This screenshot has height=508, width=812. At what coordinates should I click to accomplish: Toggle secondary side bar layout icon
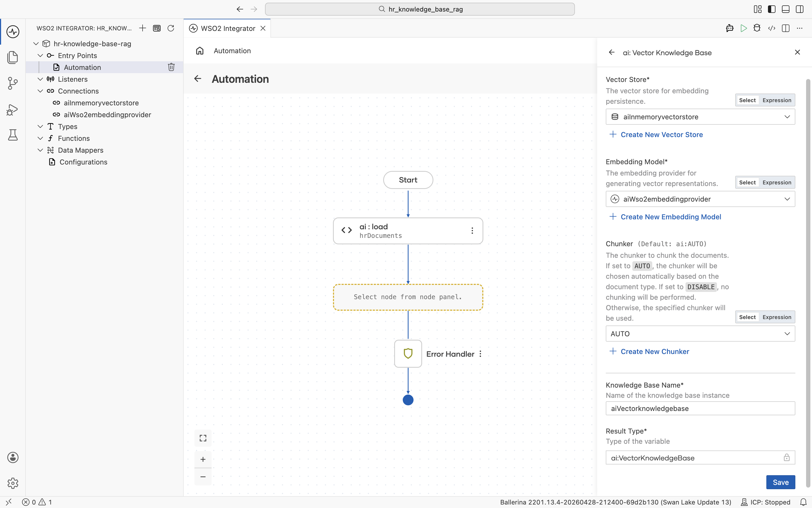[x=800, y=9]
